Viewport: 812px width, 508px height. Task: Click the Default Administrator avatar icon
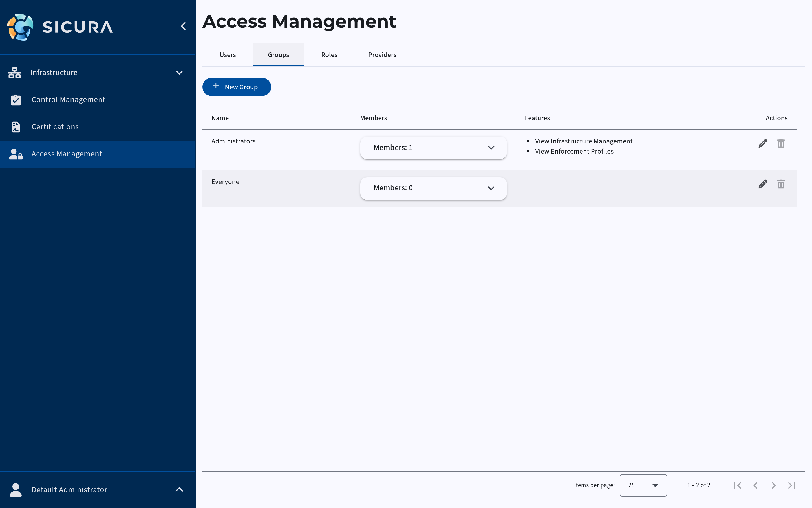[16, 490]
